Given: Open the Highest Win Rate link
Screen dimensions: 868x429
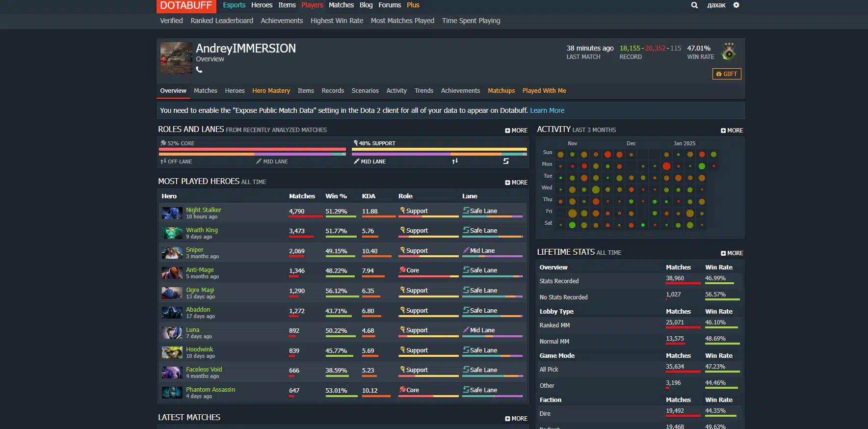Looking at the screenshot, I should point(337,21).
